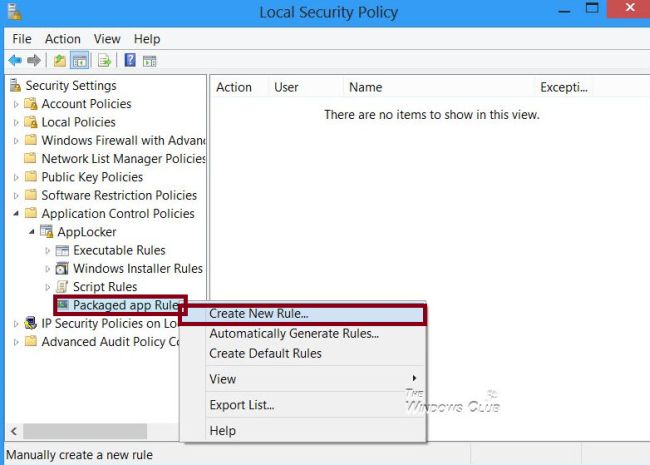Click the Account Policies folder icon
The image size is (650, 465).
[x=31, y=104]
